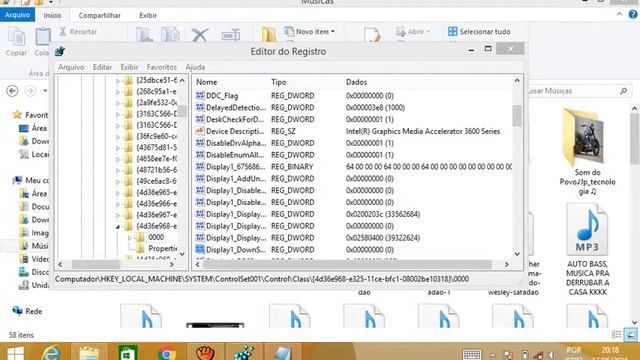Select data value 0x0200203c (33562684)
This screenshot has width=640, height=360.
tap(383, 214)
